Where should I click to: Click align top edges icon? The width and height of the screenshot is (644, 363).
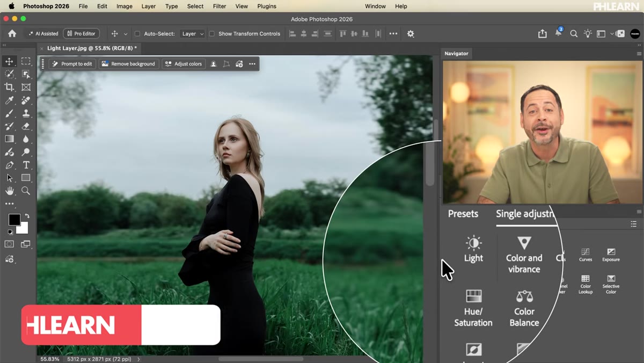pyautogui.click(x=343, y=33)
